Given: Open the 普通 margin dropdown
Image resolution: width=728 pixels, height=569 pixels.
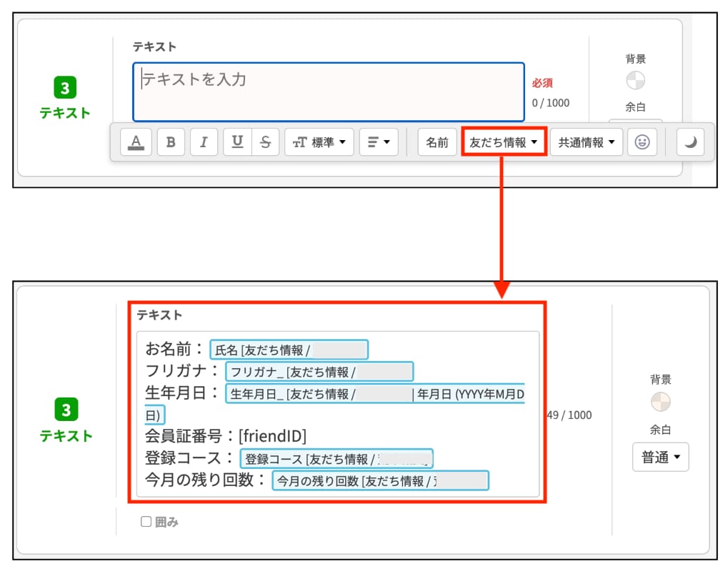Looking at the screenshot, I should click(x=660, y=457).
